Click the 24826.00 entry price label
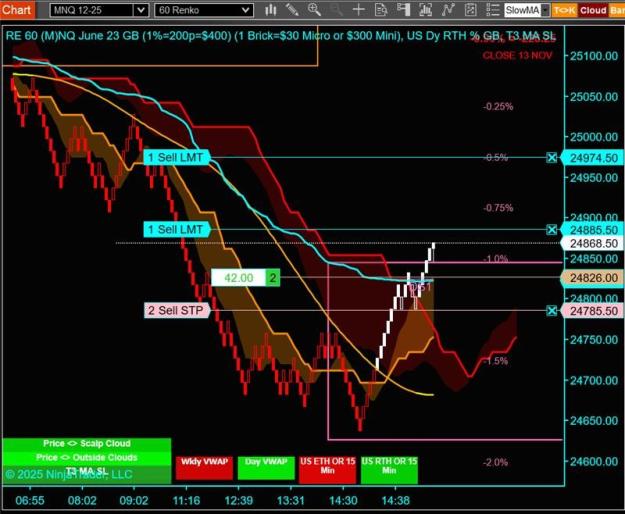Image resolution: width=625 pixels, height=514 pixels. tap(593, 278)
